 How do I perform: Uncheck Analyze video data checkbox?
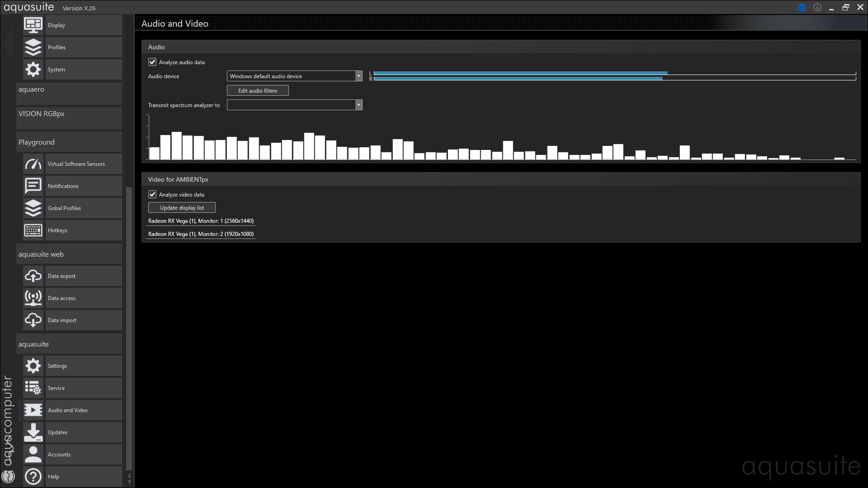[152, 194]
